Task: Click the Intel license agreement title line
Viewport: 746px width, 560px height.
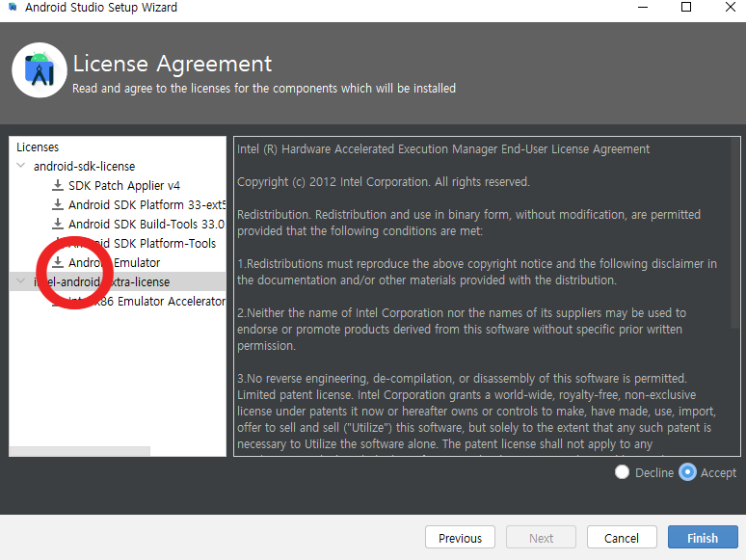Action: 443,149
